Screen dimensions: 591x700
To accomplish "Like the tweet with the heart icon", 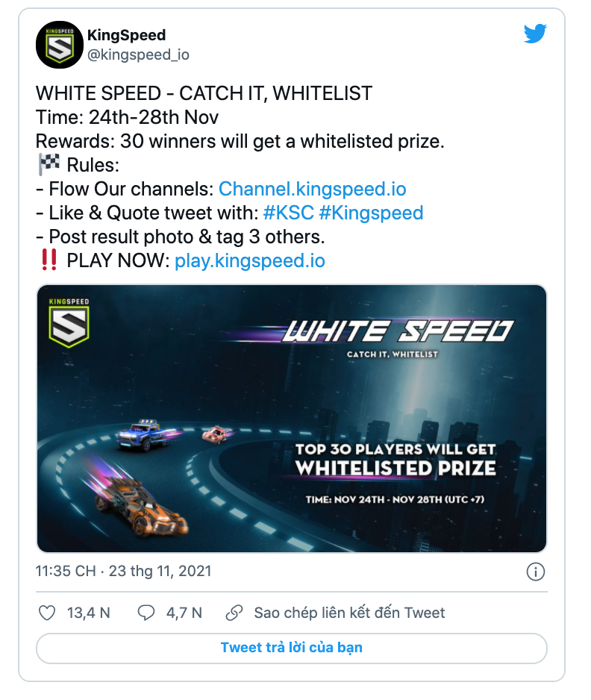I will [47, 613].
